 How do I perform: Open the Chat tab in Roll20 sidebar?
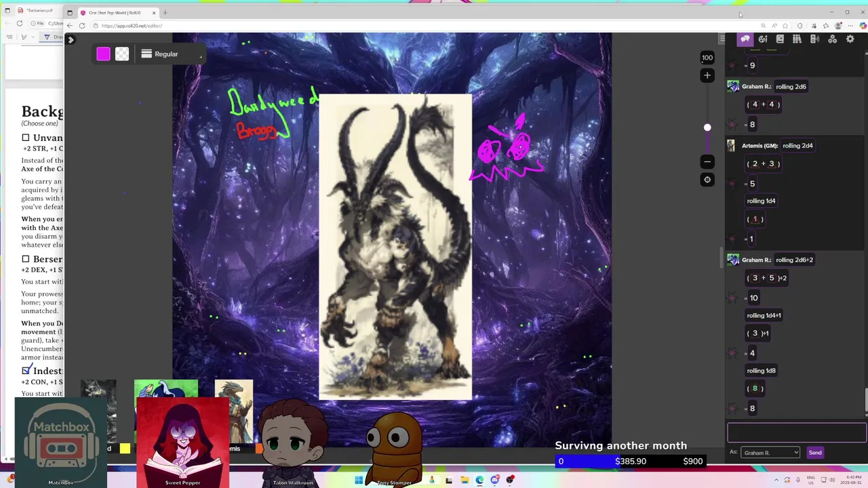click(745, 39)
